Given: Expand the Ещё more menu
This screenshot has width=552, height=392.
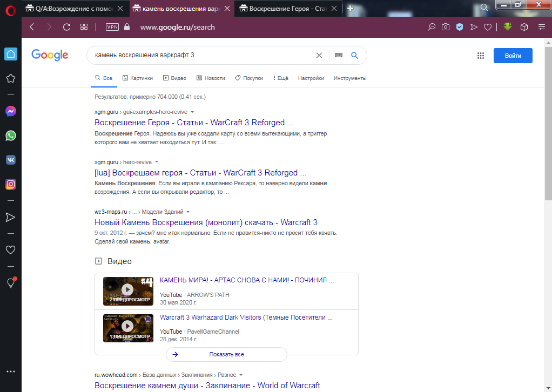Looking at the screenshot, I should pyautogui.click(x=280, y=78).
